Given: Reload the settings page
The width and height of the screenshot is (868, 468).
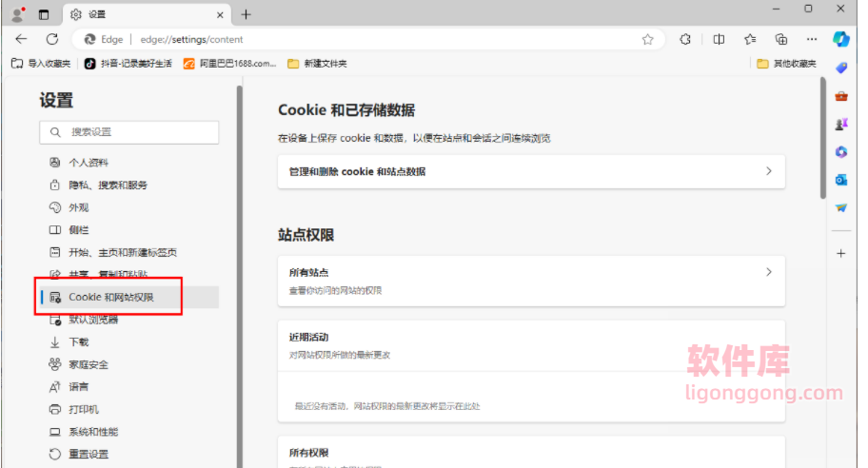Looking at the screenshot, I should pyautogui.click(x=52, y=39).
